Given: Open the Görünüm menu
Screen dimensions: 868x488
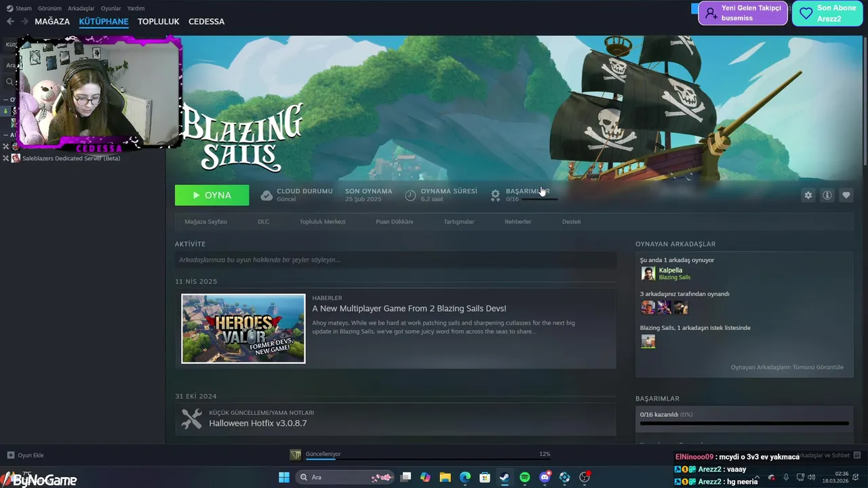Looking at the screenshot, I should click(50, 8).
